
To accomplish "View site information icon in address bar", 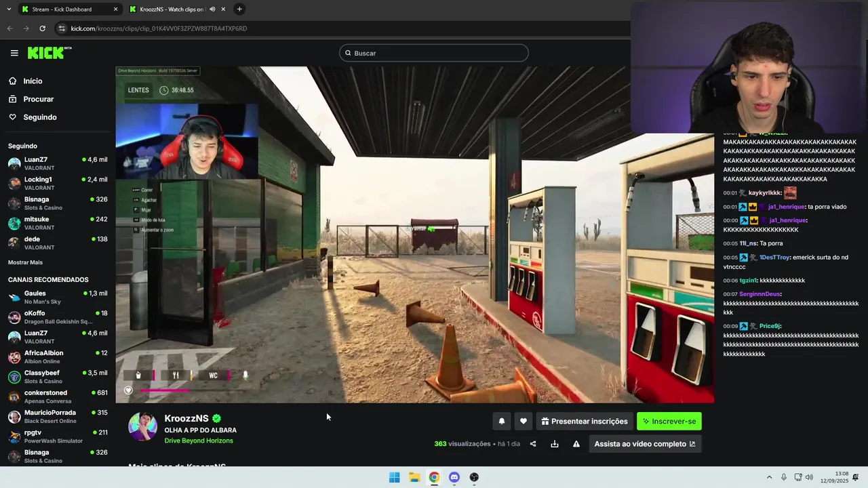I will click(62, 28).
